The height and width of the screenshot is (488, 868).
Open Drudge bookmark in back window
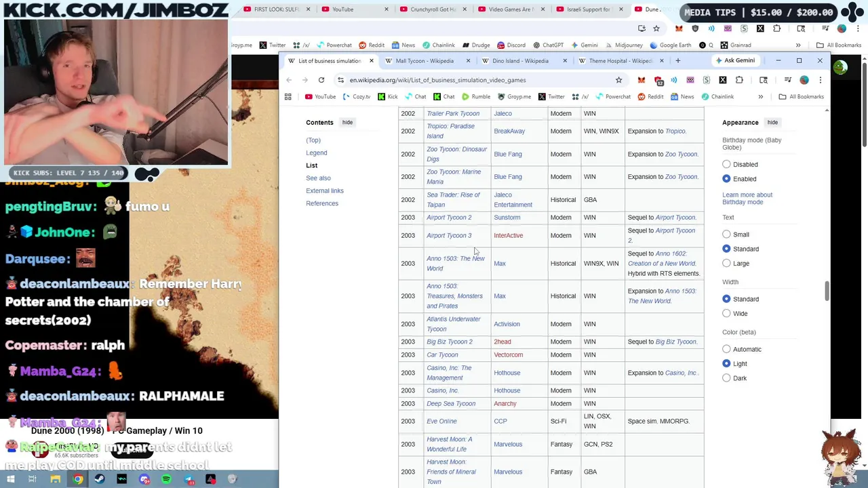click(476, 45)
